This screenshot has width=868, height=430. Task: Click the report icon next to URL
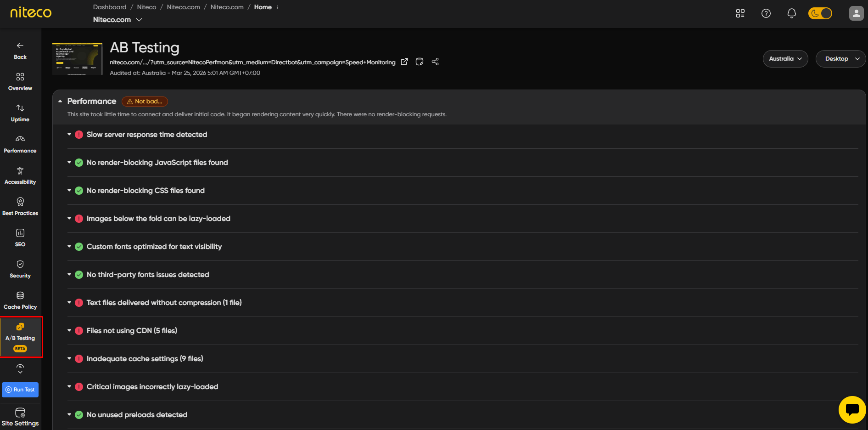420,62
